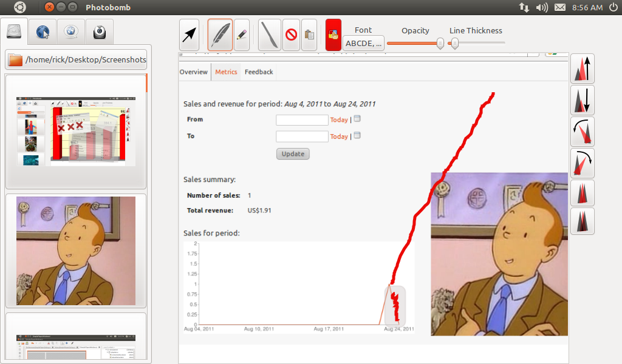Viewport: 622px width, 364px height.
Task: Select the pencil highlighter tool
Action: 242,35
